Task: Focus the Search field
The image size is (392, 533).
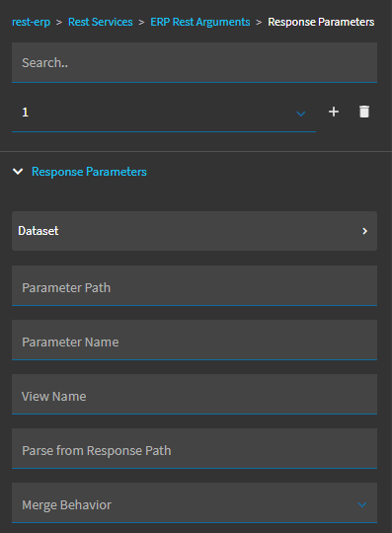Action: pos(195,62)
